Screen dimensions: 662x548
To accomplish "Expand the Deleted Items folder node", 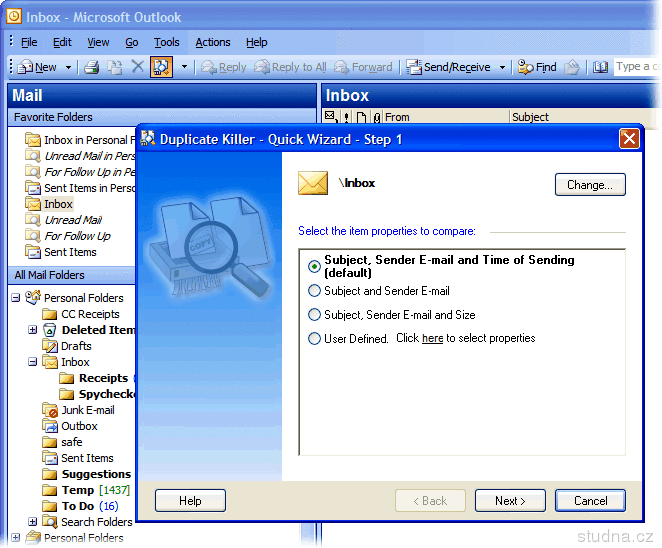I will [33, 330].
